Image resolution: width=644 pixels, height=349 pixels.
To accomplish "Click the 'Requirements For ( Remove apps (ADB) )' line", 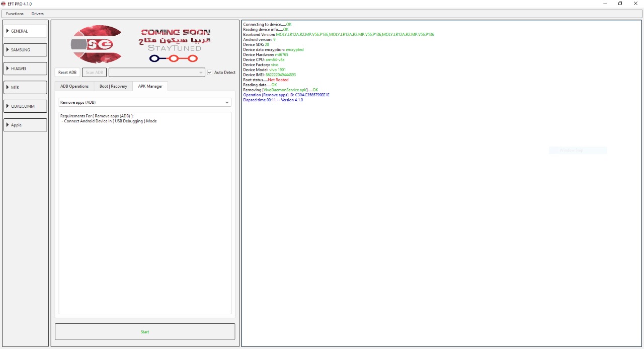I will (x=97, y=116).
